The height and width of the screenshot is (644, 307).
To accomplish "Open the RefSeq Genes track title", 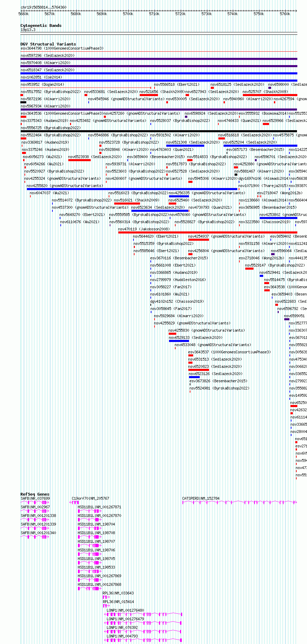I will click(35, 494).
